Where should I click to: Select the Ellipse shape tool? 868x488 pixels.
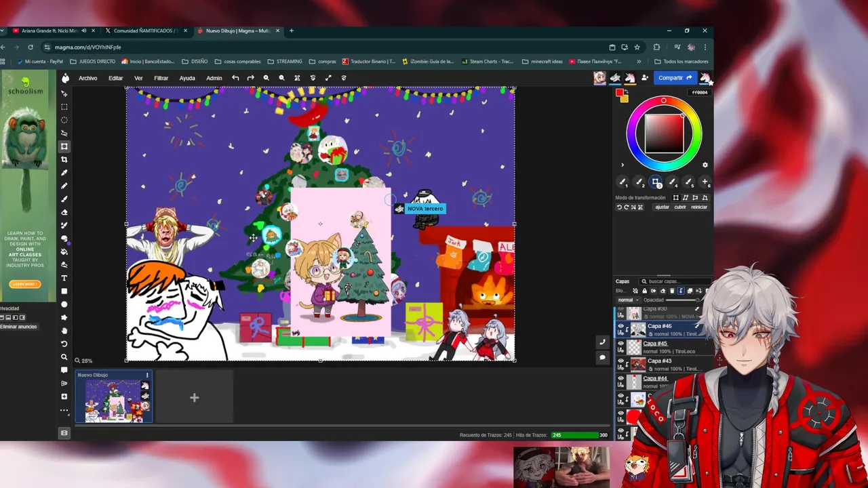click(x=64, y=304)
